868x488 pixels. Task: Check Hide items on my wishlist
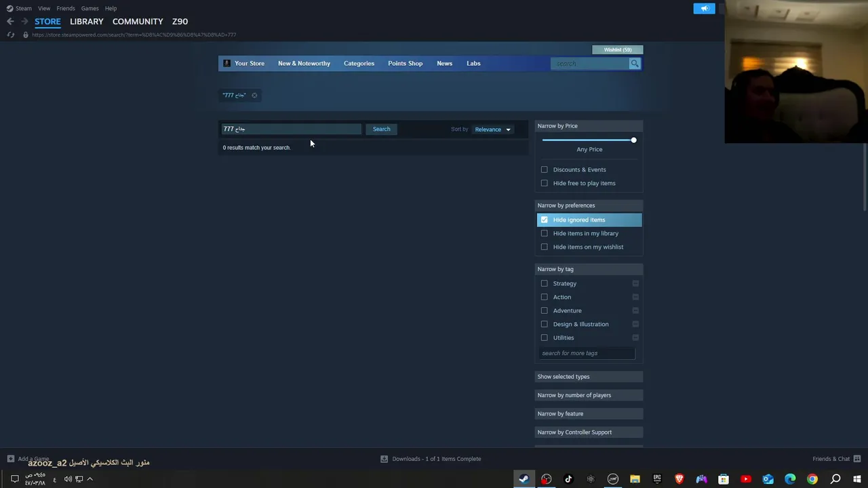click(x=544, y=247)
